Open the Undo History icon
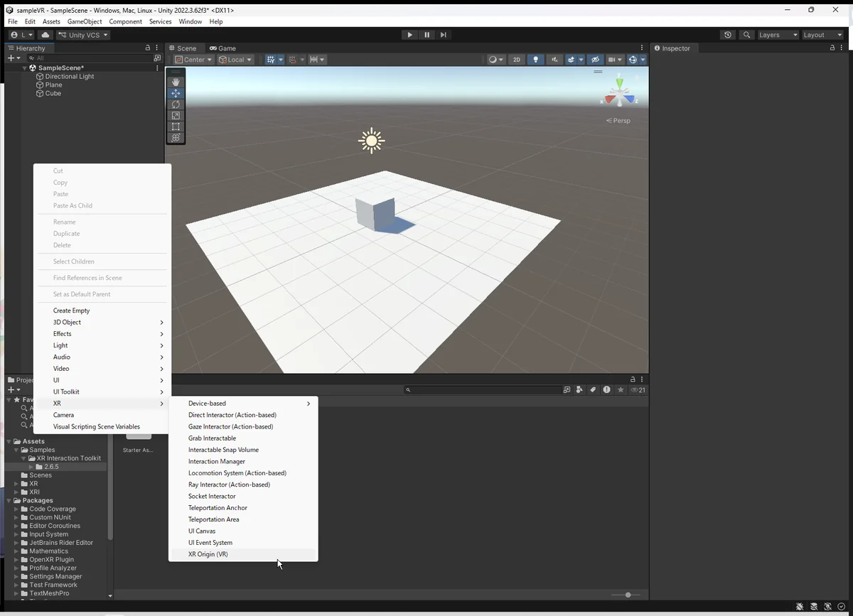Screen dimensions: 853x616 tap(727, 35)
